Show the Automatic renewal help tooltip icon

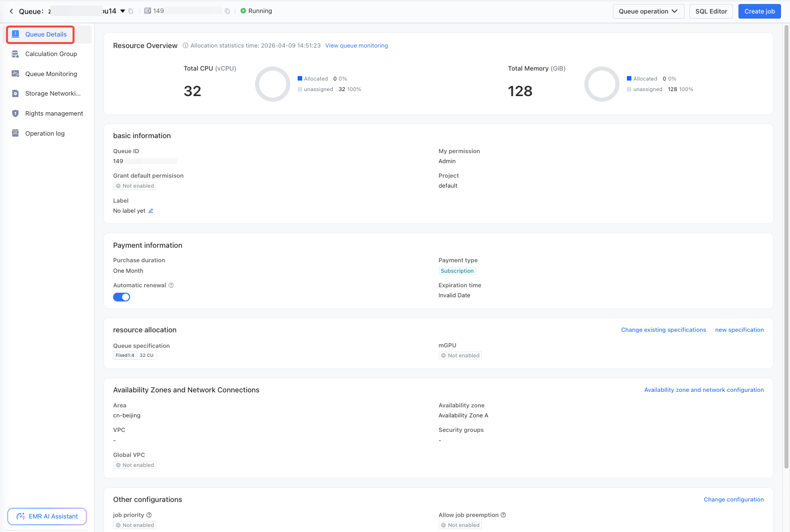click(x=171, y=285)
